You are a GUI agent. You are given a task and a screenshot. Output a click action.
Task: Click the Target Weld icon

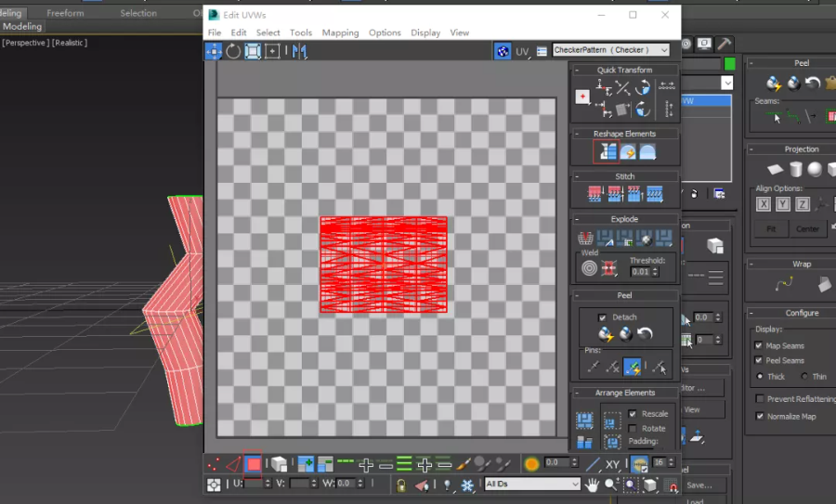(x=589, y=268)
